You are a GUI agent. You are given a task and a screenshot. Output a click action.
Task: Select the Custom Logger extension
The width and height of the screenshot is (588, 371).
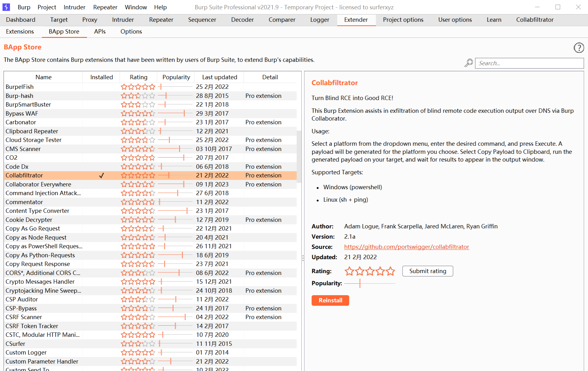coord(150,353)
